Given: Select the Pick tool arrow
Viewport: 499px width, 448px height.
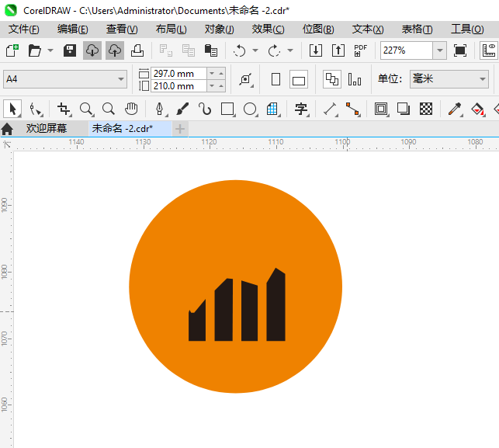Looking at the screenshot, I should pyautogui.click(x=12, y=109).
